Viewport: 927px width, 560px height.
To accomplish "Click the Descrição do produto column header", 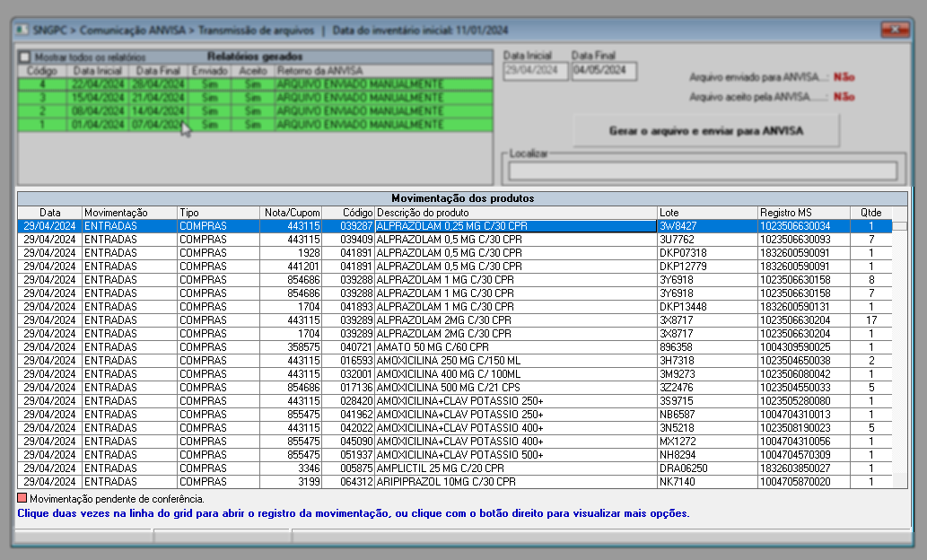I will coord(515,212).
